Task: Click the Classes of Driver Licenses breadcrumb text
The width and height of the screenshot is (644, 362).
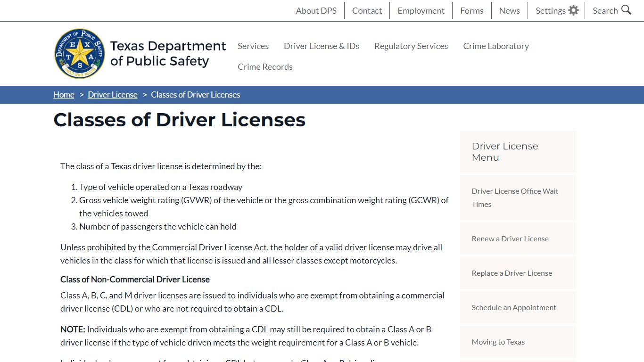Action: click(196, 95)
